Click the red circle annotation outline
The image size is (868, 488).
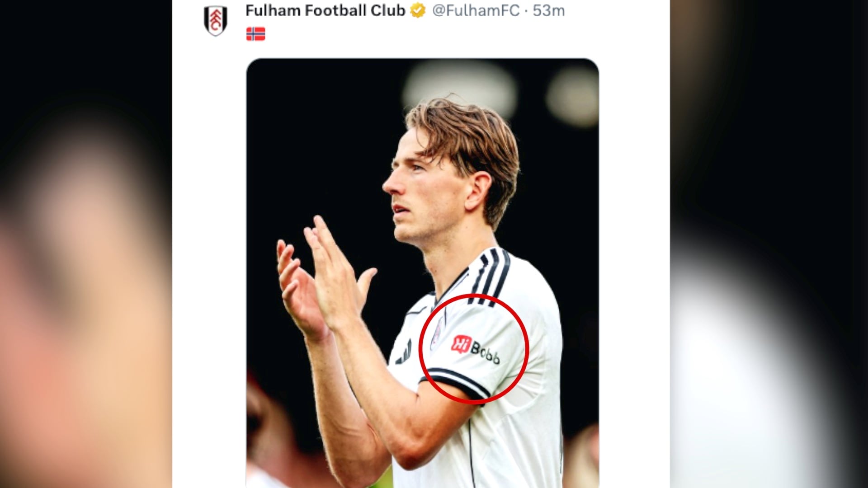527,348
